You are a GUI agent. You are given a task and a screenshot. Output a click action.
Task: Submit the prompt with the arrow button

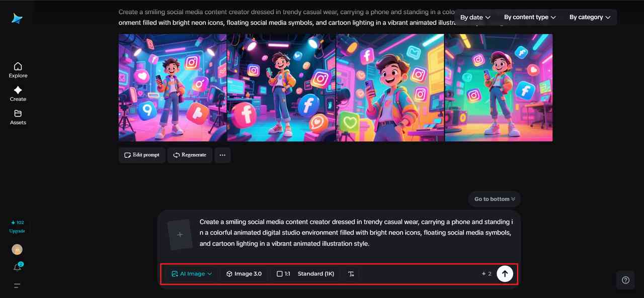(x=505, y=274)
